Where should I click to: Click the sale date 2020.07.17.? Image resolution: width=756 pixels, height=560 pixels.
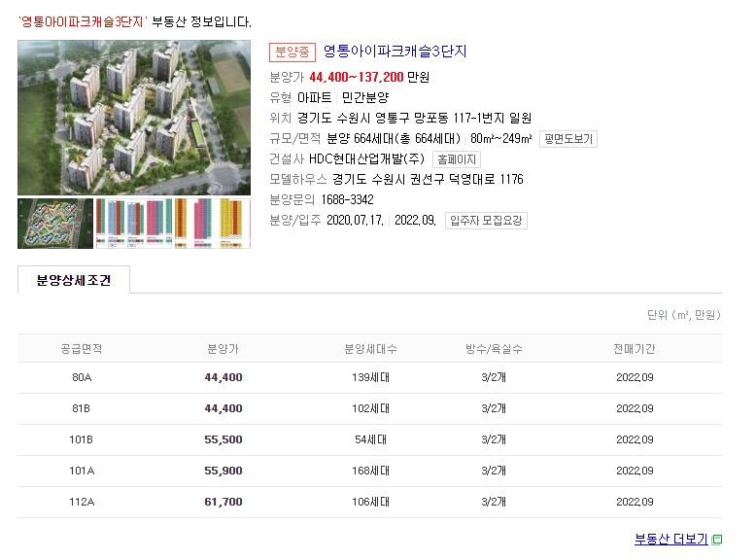tap(355, 221)
